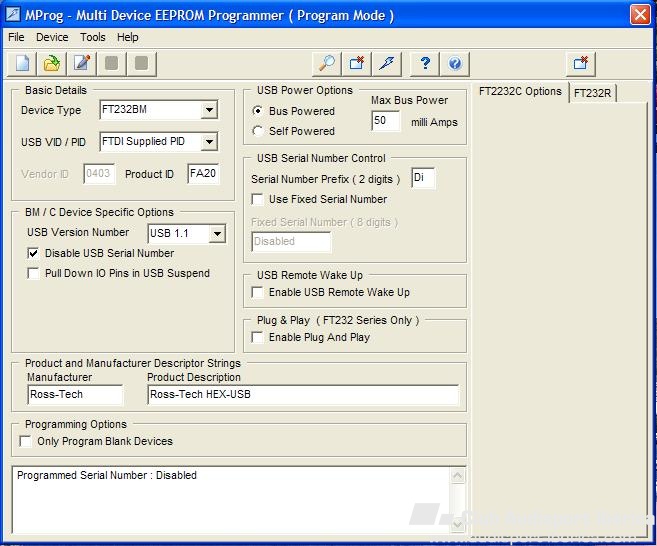This screenshot has height=546, width=657.
Task: Expand the Device Type dropdown
Action: click(209, 110)
